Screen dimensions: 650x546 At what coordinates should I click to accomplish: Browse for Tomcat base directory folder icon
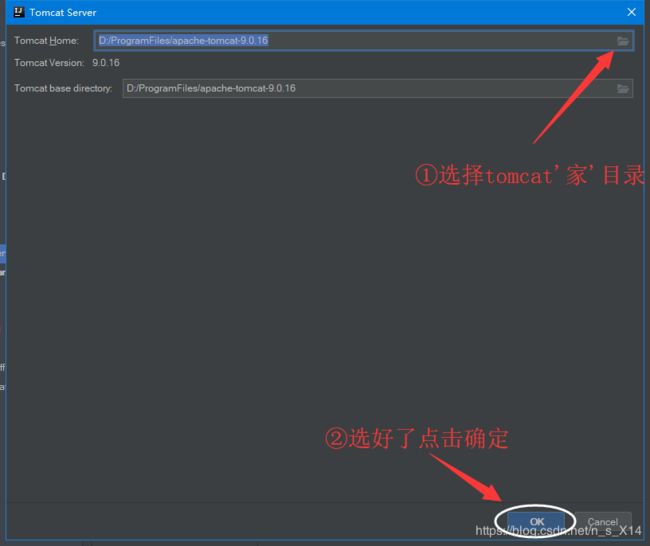click(623, 88)
